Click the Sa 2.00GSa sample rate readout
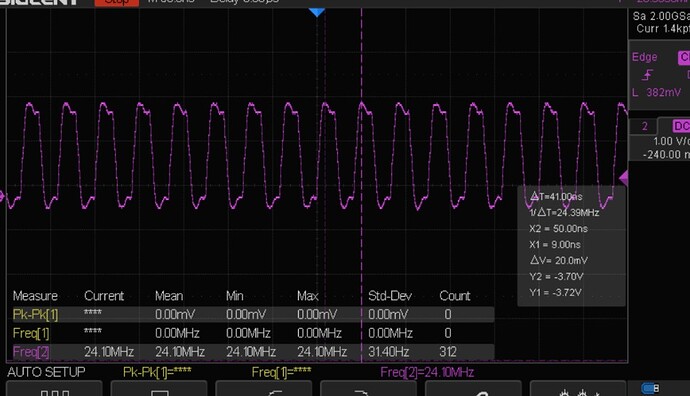This screenshot has width=690, height=396. (x=661, y=16)
